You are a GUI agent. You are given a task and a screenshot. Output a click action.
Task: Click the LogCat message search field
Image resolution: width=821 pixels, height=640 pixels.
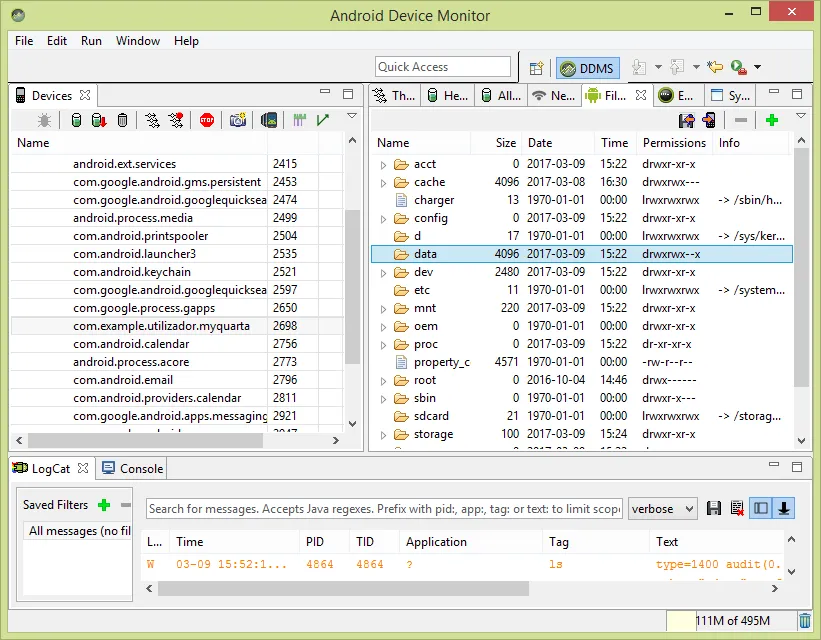click(384, 508)
